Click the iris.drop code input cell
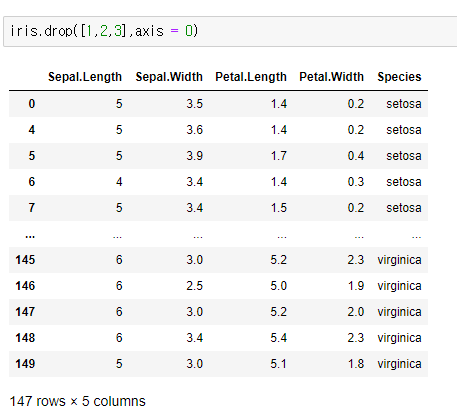Image resolution: width=457 pixels, height=409 pixels. click(x=230, y=31)
